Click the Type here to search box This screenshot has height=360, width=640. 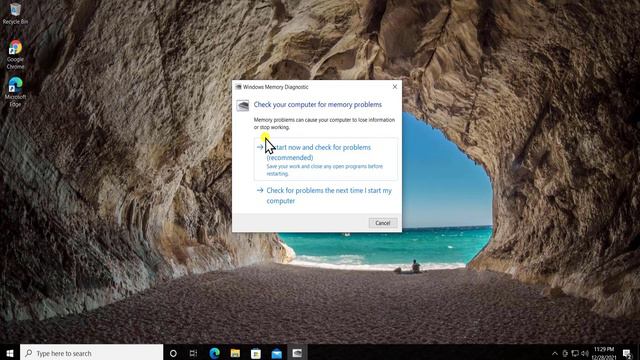tap(91, 353)
